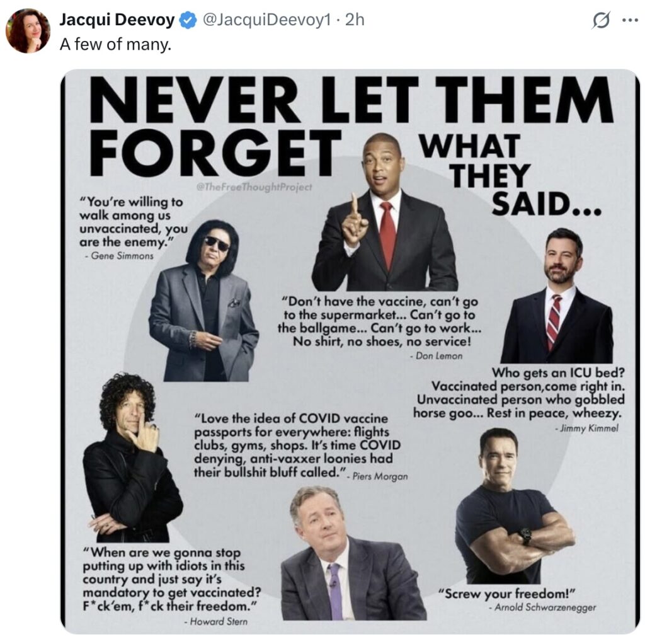The height and width of the screenshot is (644, 645).
Task: Select the tweet text "A few of many."
Action: point(116,45)
